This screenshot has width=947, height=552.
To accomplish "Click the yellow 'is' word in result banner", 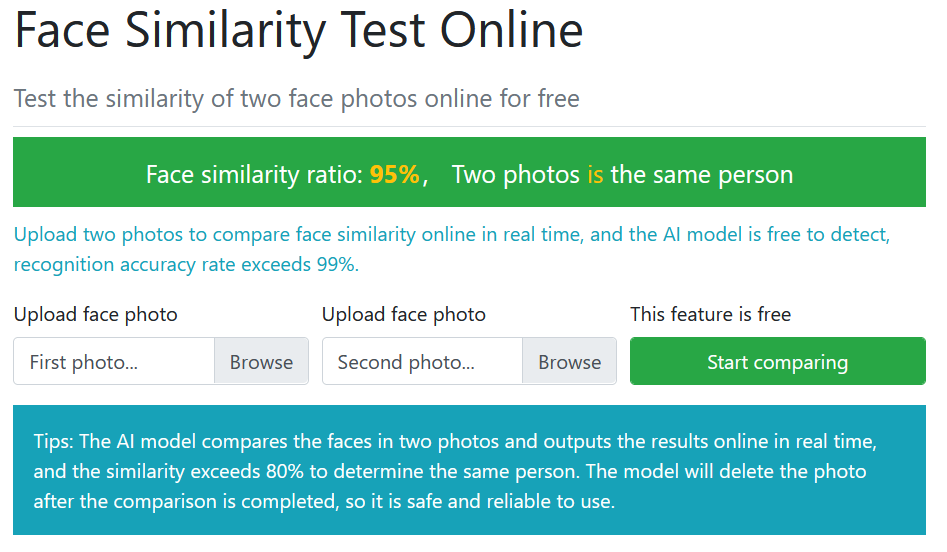I will (595, 175).
